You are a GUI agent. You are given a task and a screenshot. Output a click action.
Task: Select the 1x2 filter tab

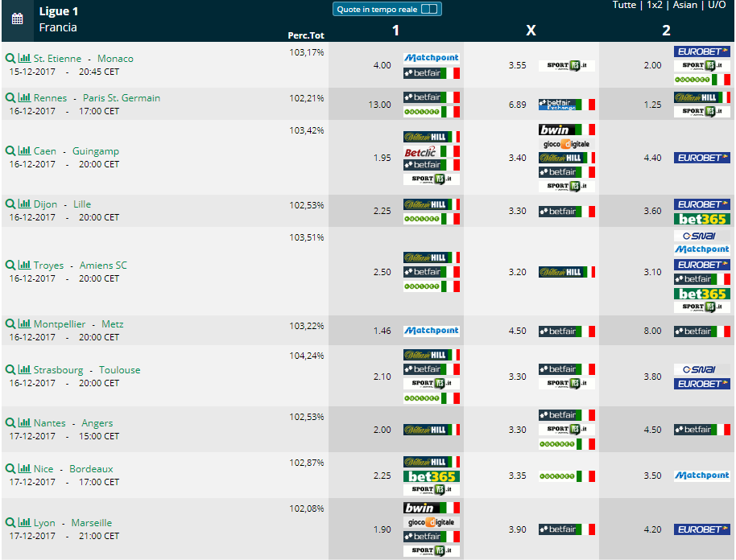click(655, 5)
